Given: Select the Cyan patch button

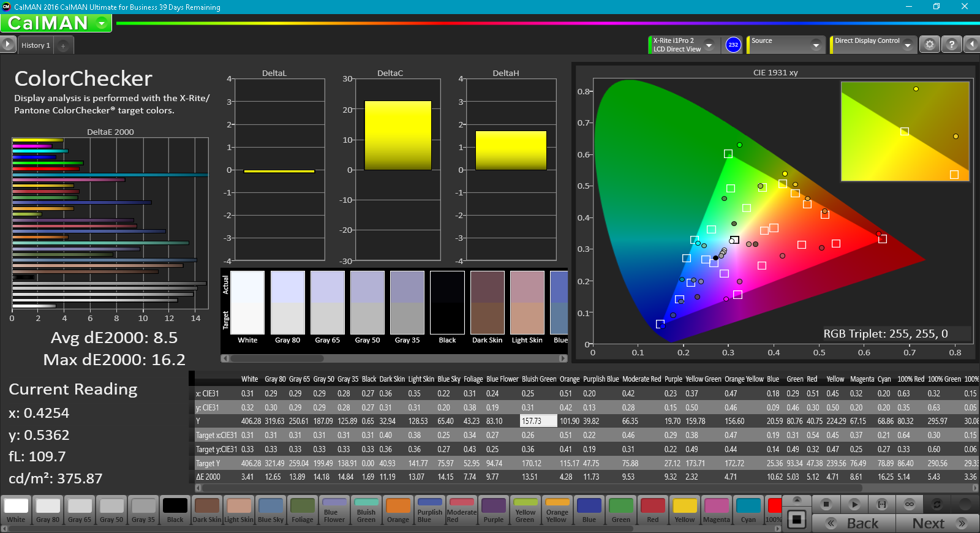Looking at the screenshot, I should click(x=748, y=510).
